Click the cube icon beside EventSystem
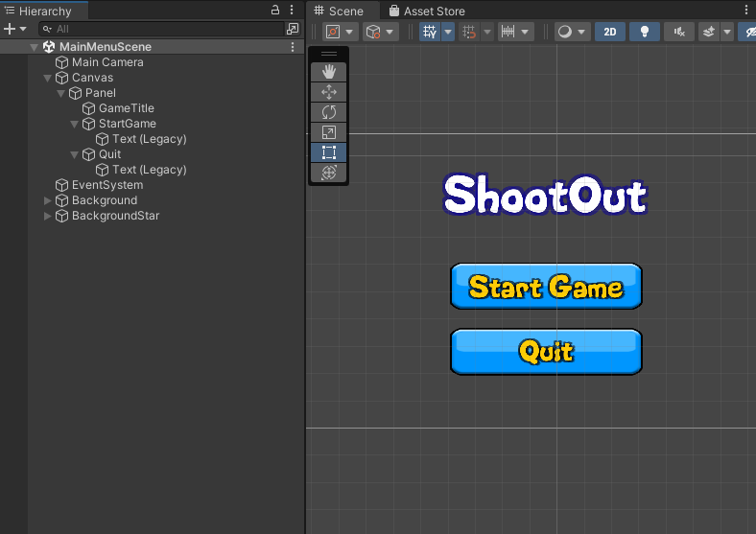 [61, 185]
